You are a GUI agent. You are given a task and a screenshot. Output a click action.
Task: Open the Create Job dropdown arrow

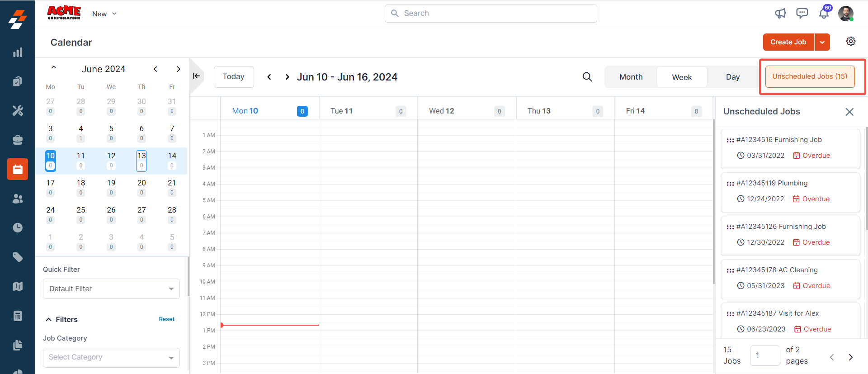click(x=822, y=42)
